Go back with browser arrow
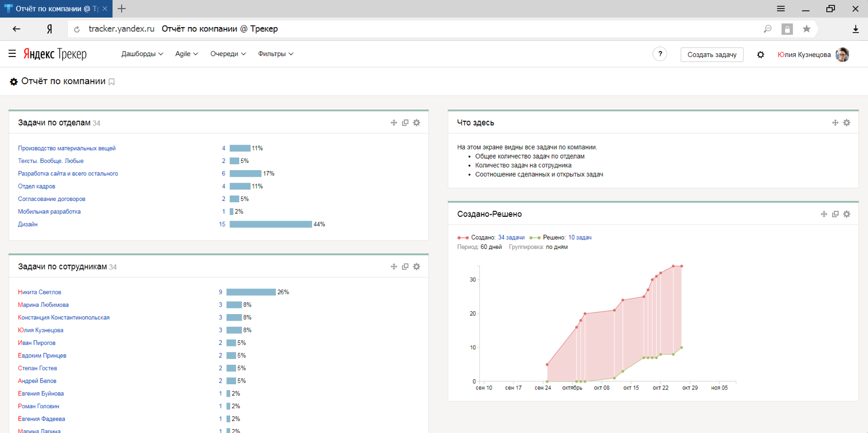Viewport: 868px width, 433px height. tap(16, 29)
